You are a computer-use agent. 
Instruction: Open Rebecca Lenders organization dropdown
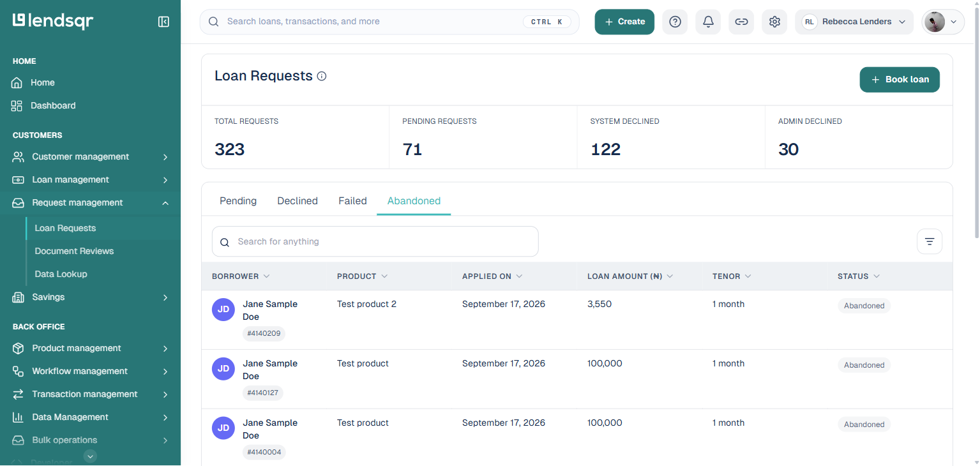(x=854, y=22)
